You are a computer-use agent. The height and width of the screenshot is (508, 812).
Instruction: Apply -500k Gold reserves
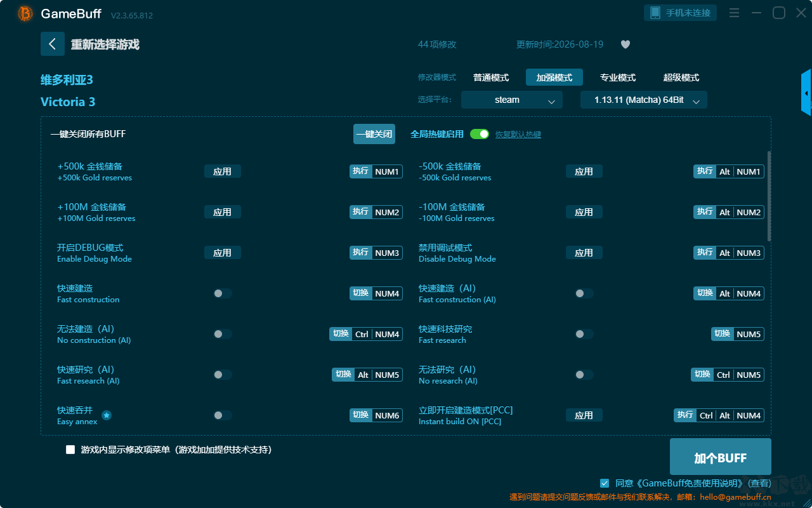pyautogui.click(x=584, y=171)
